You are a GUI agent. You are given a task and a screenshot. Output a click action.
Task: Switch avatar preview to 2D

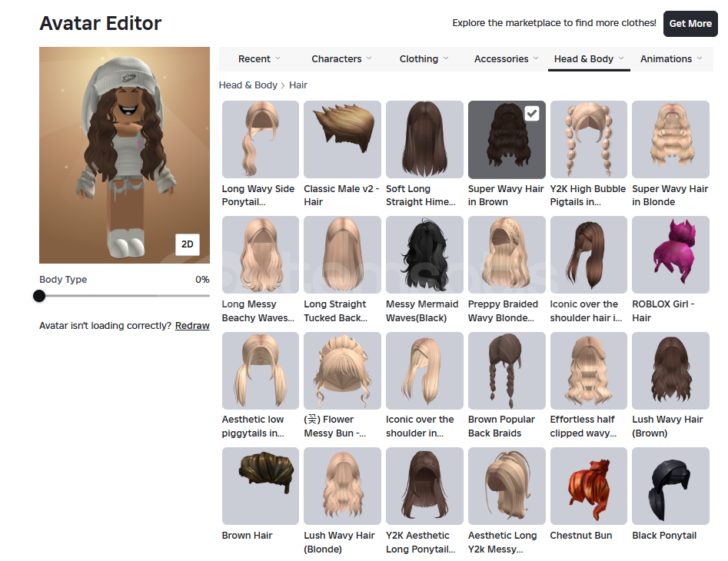187,244
